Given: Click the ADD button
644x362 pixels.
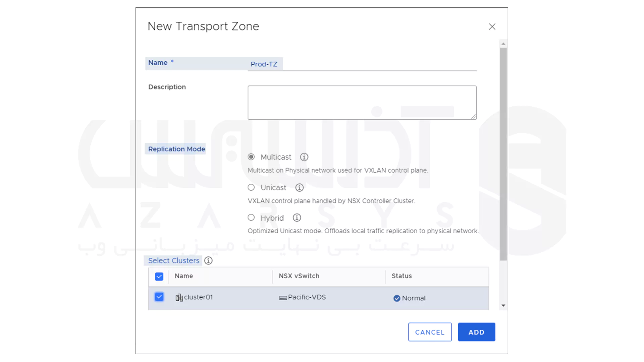Looking at the screenshot, I should point(476,332).
